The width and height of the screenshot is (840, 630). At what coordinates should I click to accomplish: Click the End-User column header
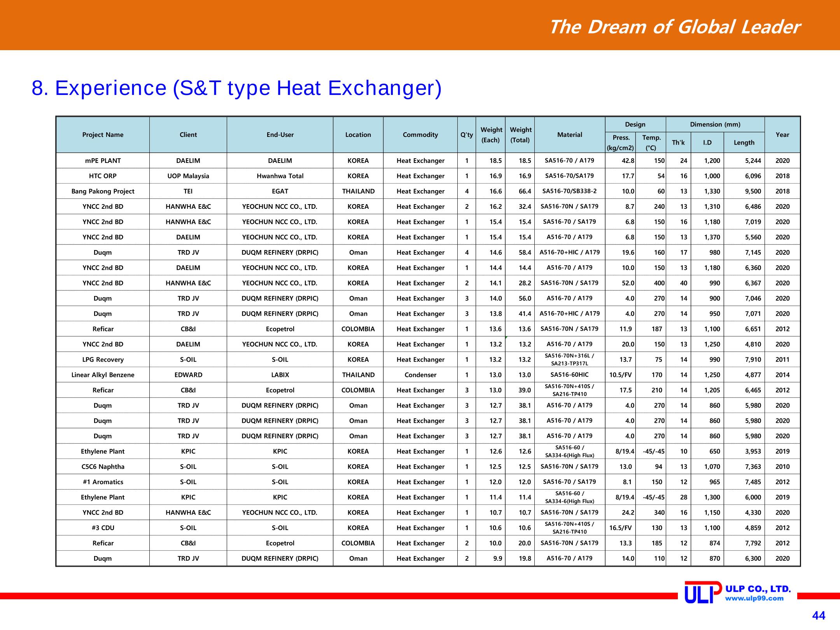[280, 135]
